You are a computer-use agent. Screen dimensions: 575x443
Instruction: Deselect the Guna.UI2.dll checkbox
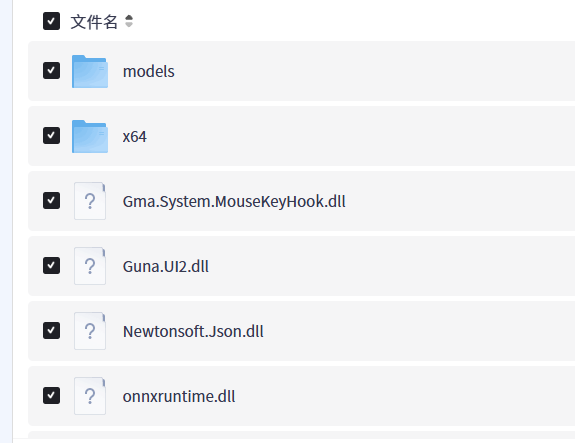[x=51, y=265]
